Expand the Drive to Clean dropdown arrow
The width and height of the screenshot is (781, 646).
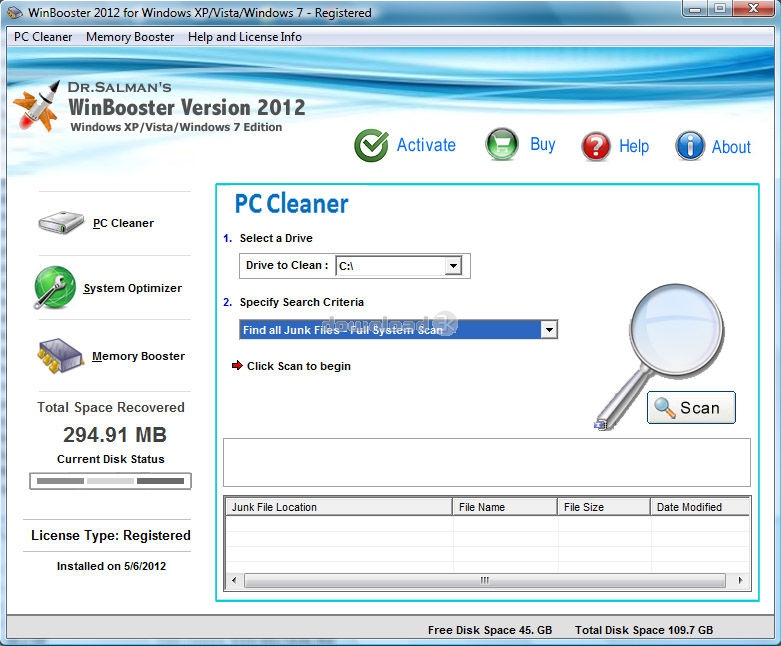click(453, 265)
